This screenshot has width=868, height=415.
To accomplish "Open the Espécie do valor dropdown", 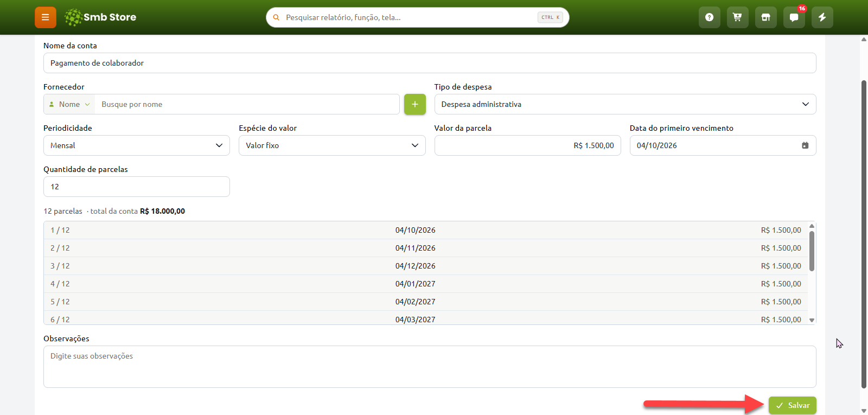I will 332,145.
